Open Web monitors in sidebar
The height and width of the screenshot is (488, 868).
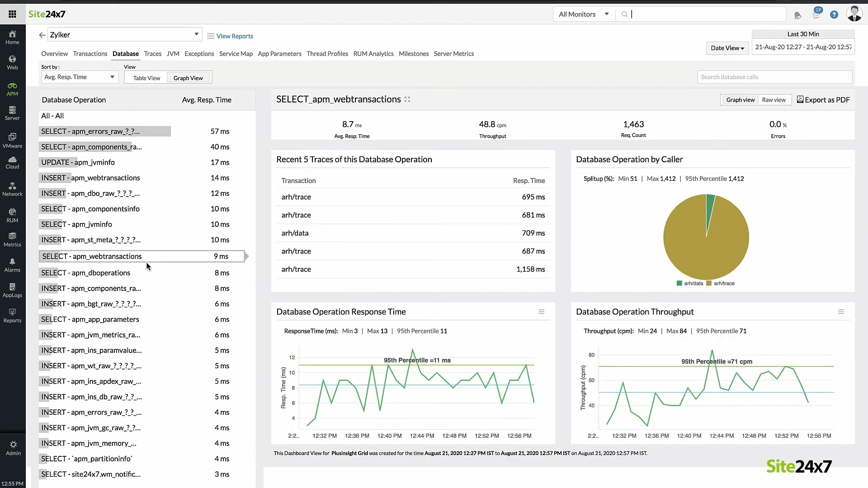(12, 63)
